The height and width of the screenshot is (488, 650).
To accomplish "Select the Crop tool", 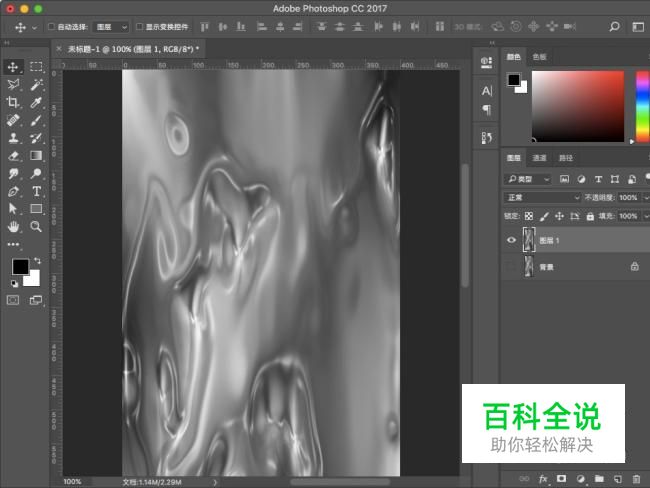I will pyautogui.click(x=13, y=102).
